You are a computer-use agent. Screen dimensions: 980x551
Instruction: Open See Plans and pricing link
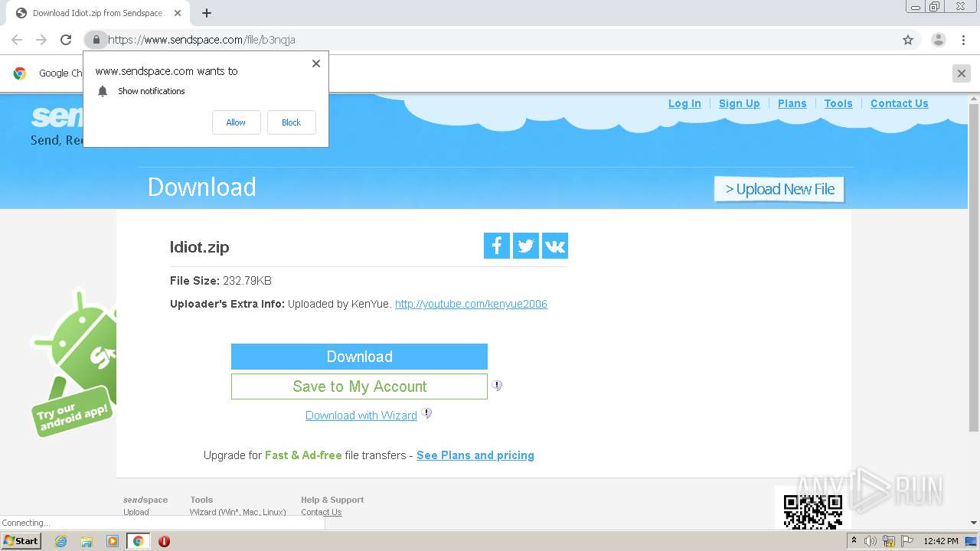(475, 455)
